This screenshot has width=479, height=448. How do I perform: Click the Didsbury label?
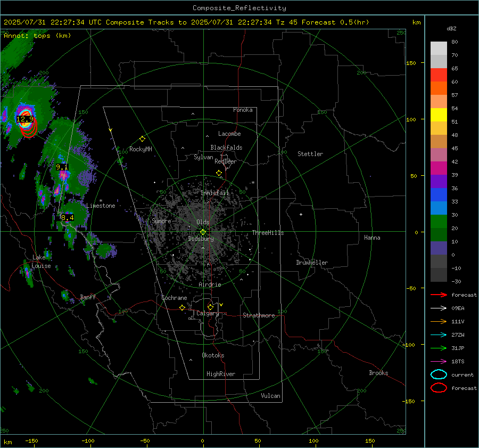coord(201,239)
